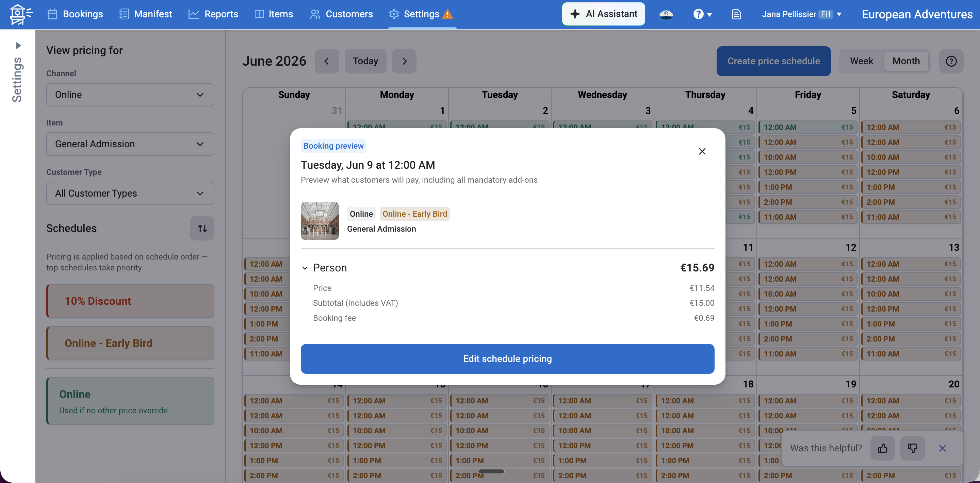The width and height of the screenshot is (980, 483).
Task: Click the thumbs up helpful icon
Action: [x=882, y=448]
